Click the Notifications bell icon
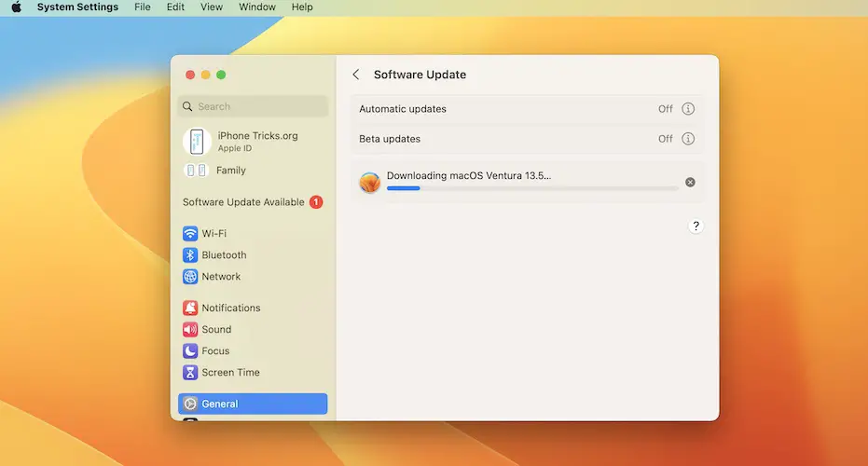Viewport: 868px width, 466px height. 190,308
